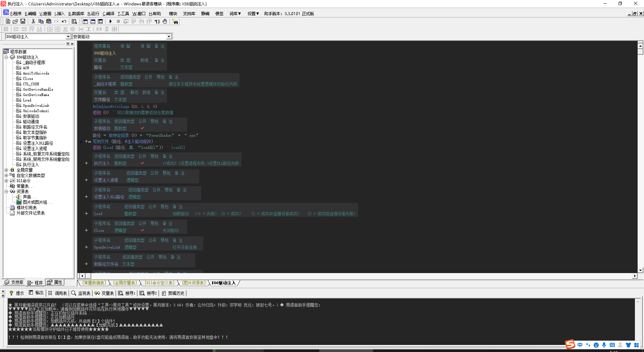The width and height of the screenshot is (644, 352).
Task: Open the X86驱动注入 assembly dropdown
Action: (68, 37)
